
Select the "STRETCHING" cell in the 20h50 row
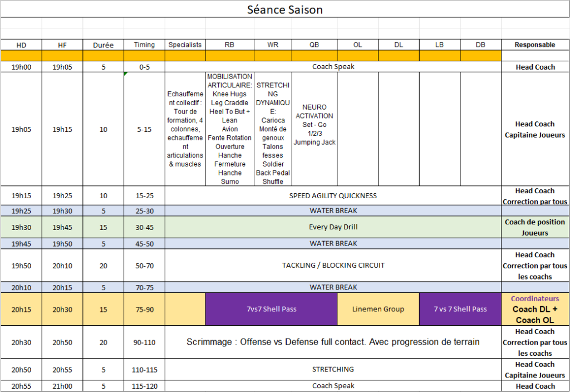tap(333, 369)
